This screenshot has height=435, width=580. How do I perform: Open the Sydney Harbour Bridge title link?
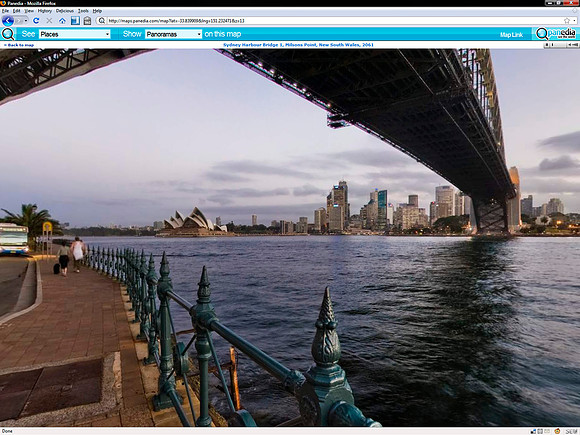298,45
